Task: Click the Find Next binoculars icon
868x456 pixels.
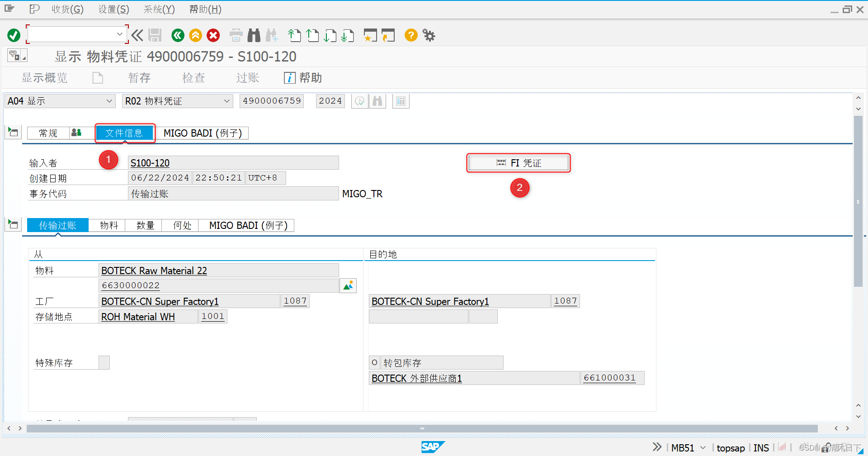Action: coord(272,35)
